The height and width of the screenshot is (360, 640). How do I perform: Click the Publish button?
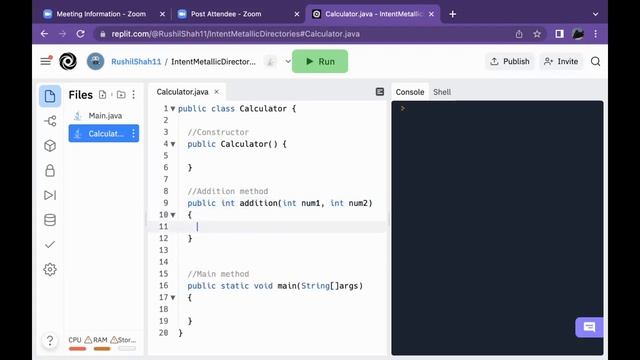pyautogui.click(x=510, y=61)
